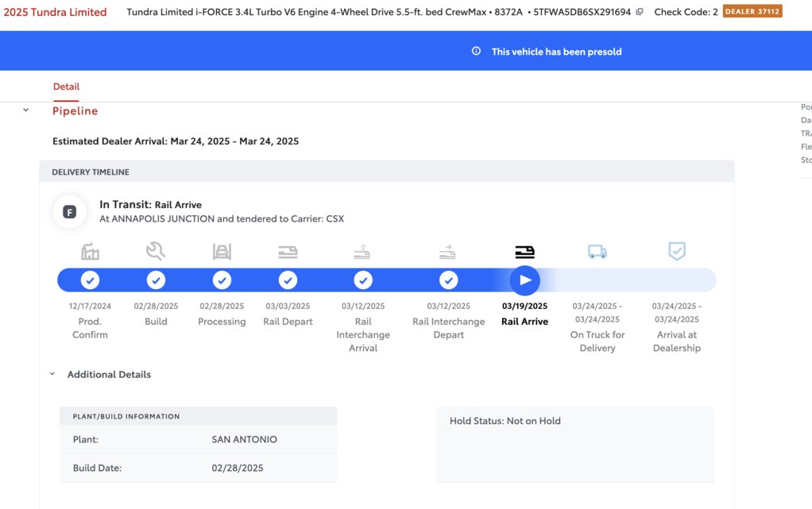The width and height of the screenshot is (812, 509).
Task: Select the Rail Interchange Arrival checkmark
Action: coord(363,280)
